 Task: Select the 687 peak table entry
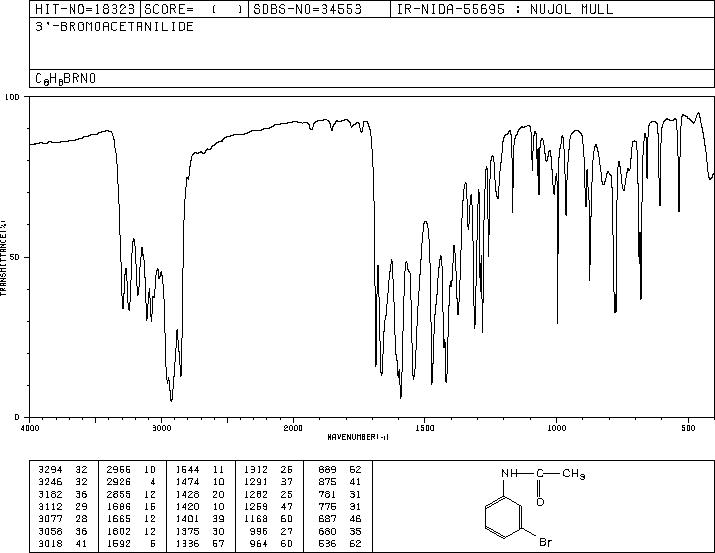(x=340, y=519)
